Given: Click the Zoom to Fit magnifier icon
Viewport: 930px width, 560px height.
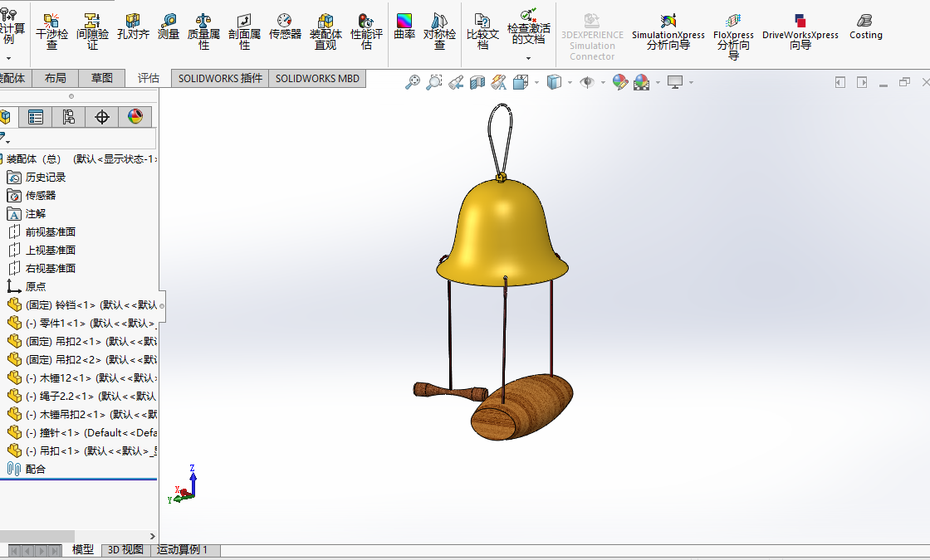Looking at the screenshot, I should [412, 82].
